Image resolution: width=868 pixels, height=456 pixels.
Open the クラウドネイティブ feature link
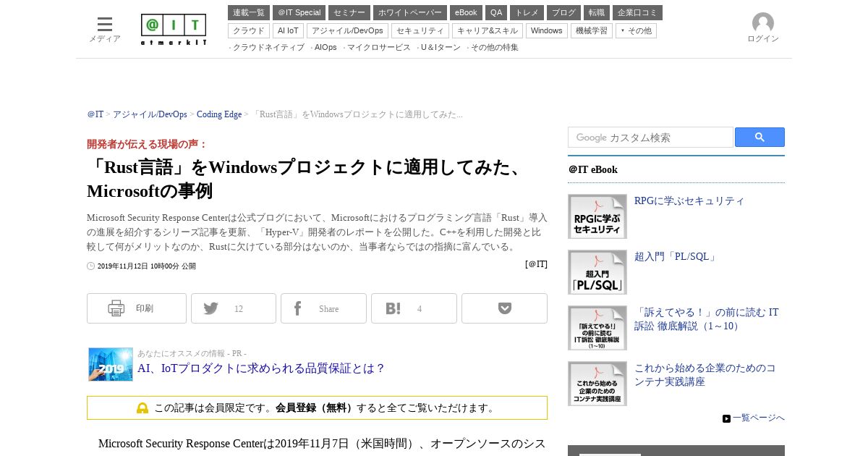(x=268, y=48)
